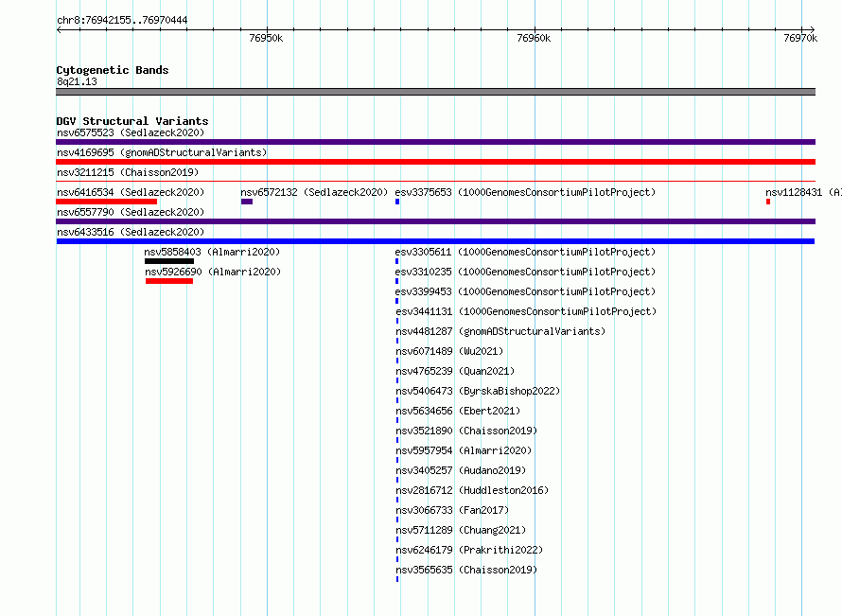Click the red bar under nsv4169695
Image resolution: width=842 pixels, height=616 pixels.
[435, 162]
